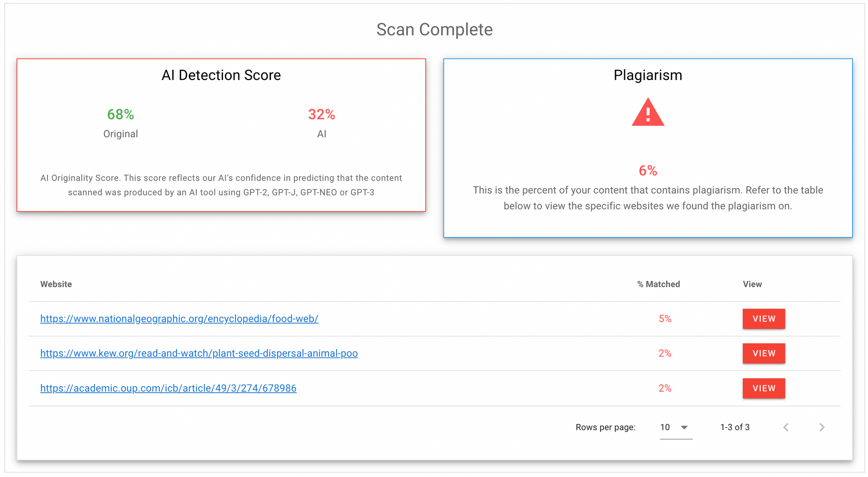
Task: Click the 1-3 of 3 pagination text
Action: tap(735, 427)
